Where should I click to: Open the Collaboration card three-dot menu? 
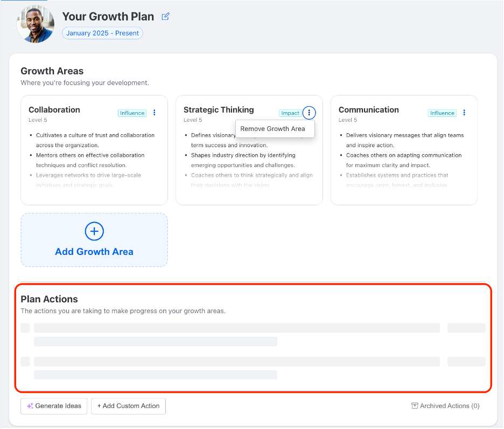point(155,113)
